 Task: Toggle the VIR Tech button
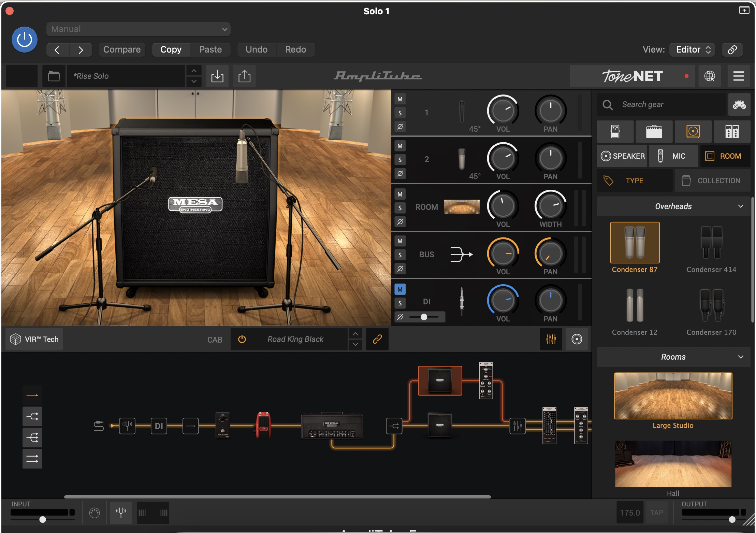click(34, 339)
